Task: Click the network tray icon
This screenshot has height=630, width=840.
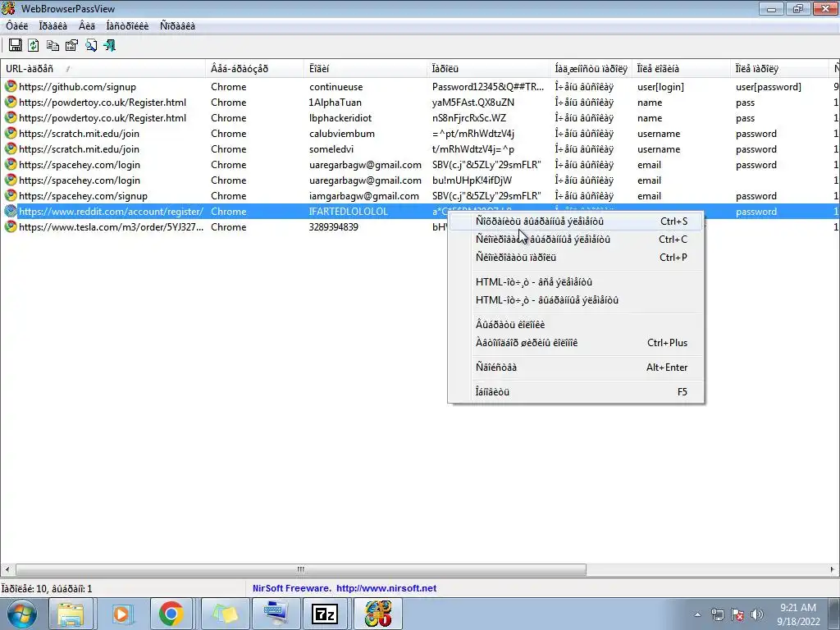Action: coord(718,614)
